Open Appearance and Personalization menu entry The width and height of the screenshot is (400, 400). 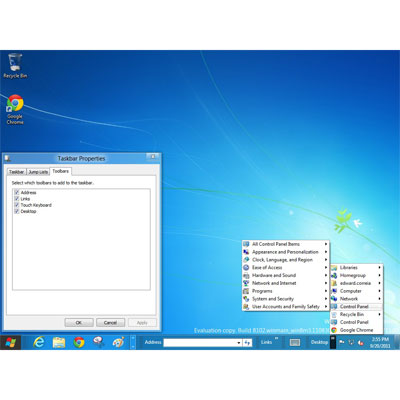tap(286, 252)
